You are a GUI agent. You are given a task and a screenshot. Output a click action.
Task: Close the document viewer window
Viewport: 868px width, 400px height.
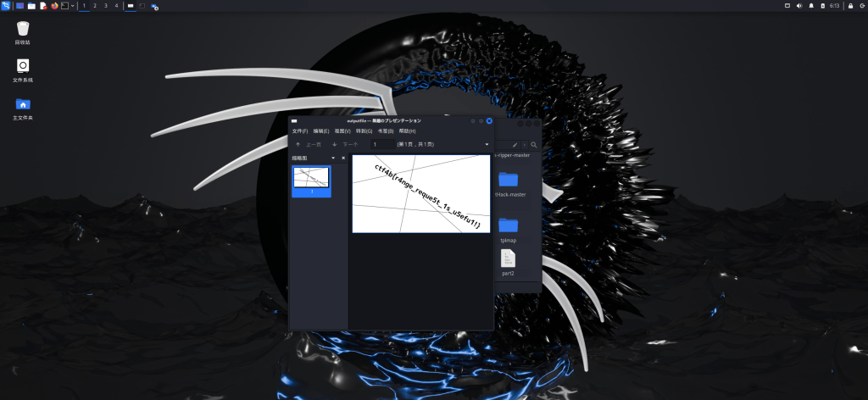tap(489, 120)
